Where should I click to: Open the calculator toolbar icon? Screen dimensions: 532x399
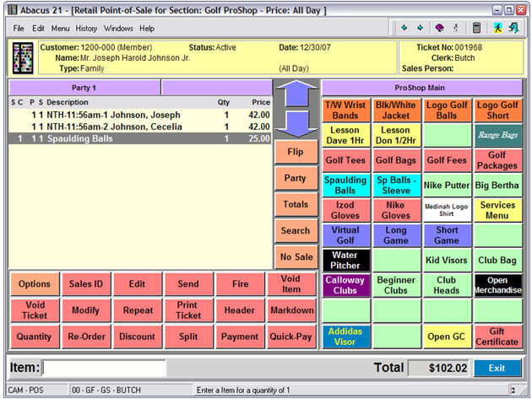[x=477, y=28]
